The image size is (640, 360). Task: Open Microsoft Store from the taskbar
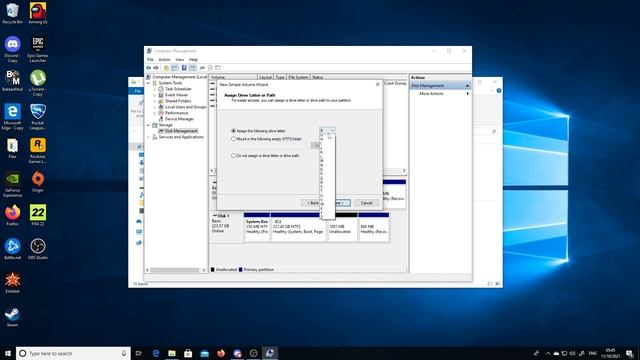click(x=188, y=353)
